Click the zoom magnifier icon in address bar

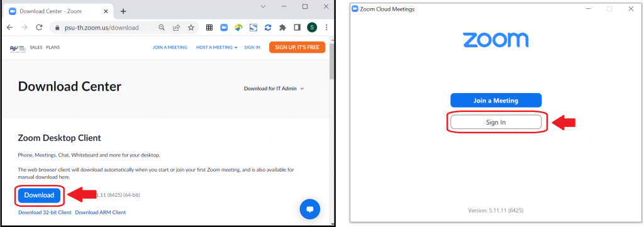point(162,28)
